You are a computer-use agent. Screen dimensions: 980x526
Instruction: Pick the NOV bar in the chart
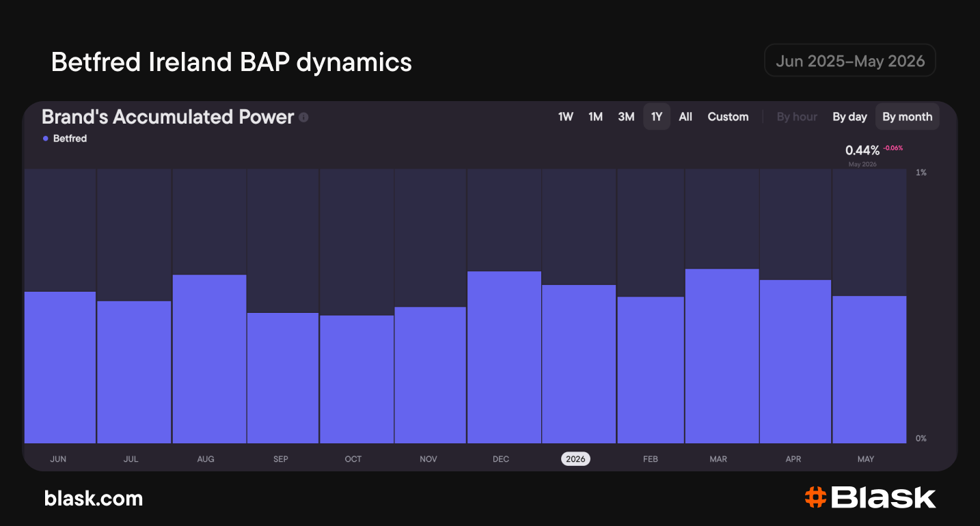click(431, 375)
